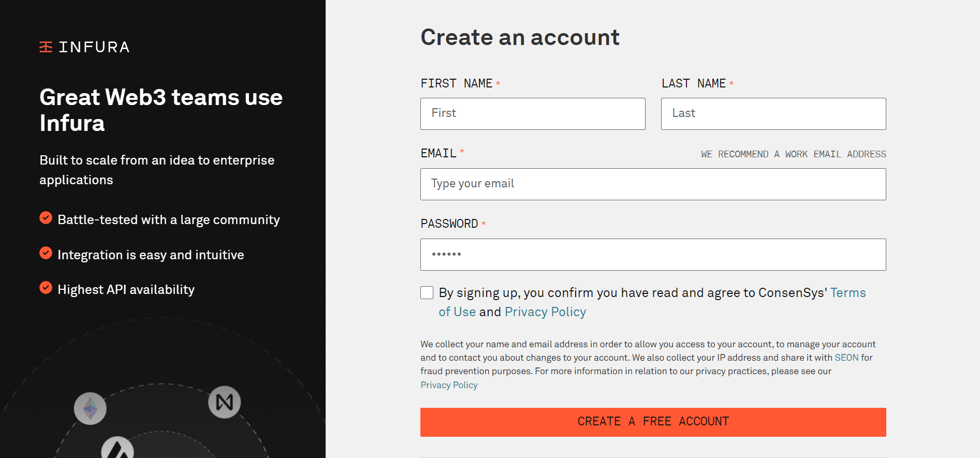The image size is (980, 458).
Task: Click into the Type your email field
Action: 653,184
